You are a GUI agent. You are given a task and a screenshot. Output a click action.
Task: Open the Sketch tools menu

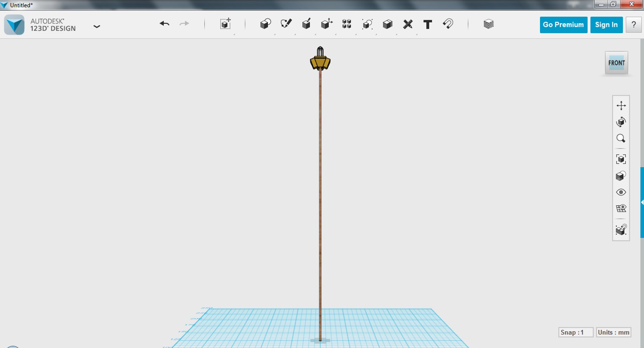tap(286, 24)
